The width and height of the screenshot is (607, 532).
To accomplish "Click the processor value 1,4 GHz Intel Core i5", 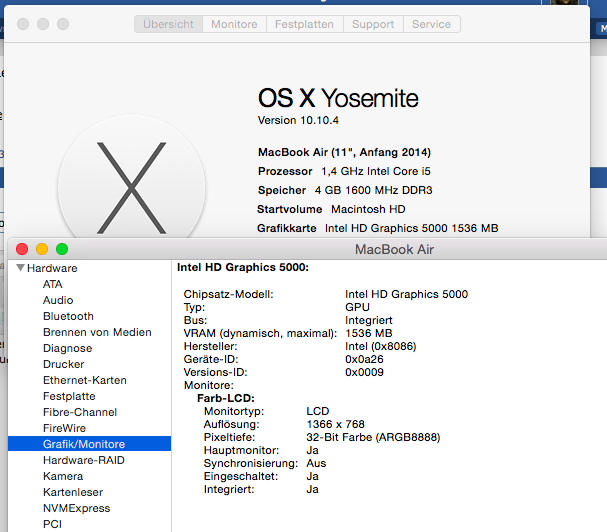I will [x=376, y=171].
